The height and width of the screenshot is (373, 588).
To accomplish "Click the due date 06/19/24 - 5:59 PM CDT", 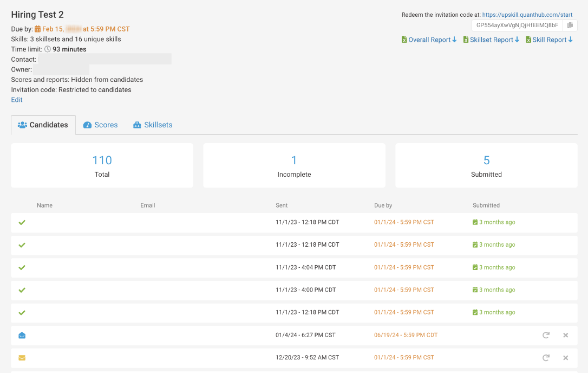I will coord(406,335).
